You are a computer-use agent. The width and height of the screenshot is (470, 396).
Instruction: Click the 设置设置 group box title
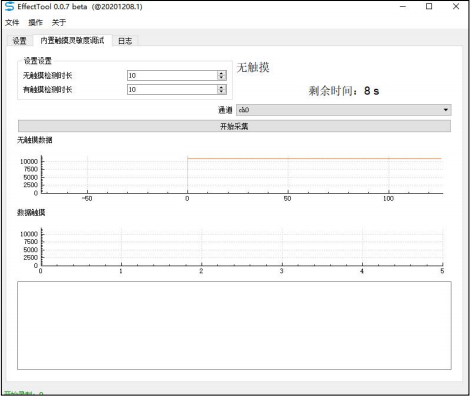(38, 61)
